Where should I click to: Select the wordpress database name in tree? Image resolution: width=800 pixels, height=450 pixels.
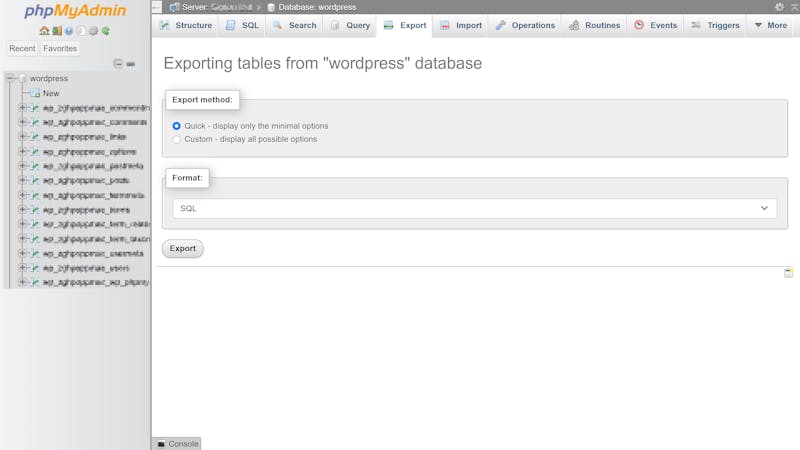click(48, 79)
